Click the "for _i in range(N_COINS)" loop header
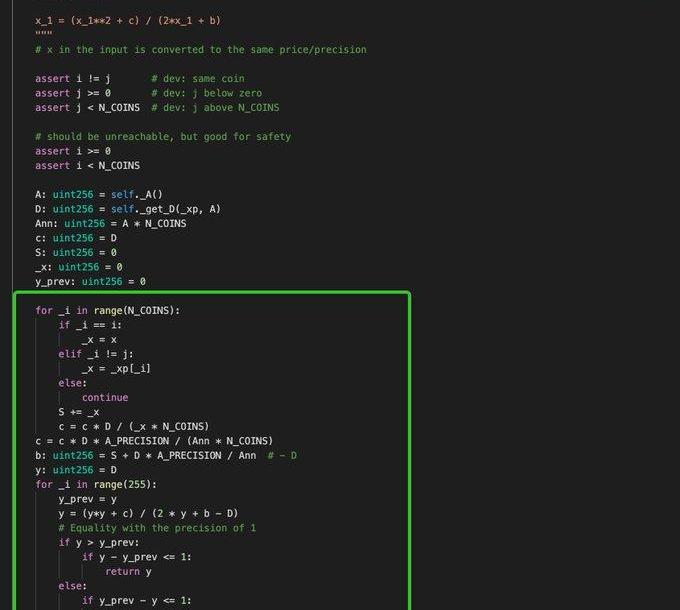The width and height of the screenshot is (680, 610). click(107, 310)
